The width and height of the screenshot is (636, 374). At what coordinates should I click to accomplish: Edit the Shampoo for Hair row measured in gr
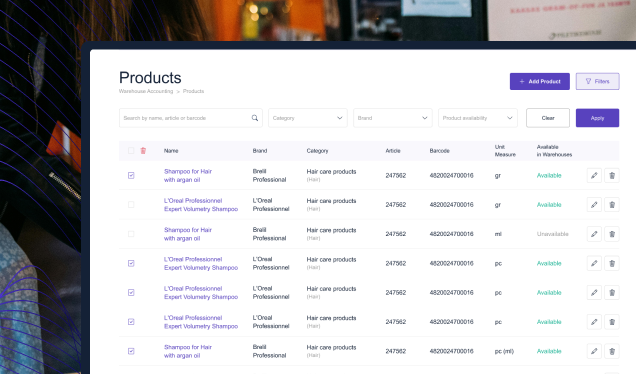[594, 176]
